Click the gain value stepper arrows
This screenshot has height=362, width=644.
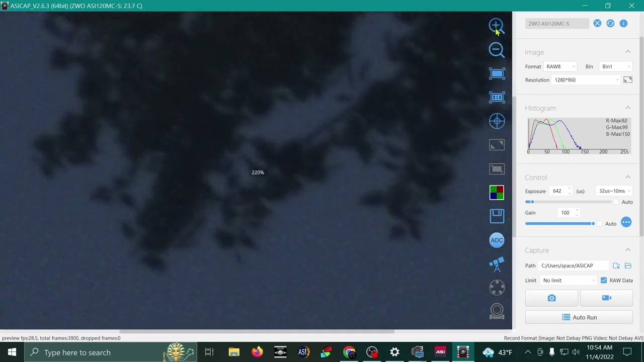pos(577,213)
